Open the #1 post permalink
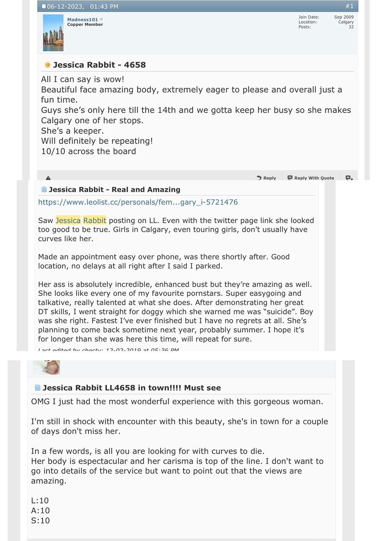 pyautogui.click(x=349, y=6)
